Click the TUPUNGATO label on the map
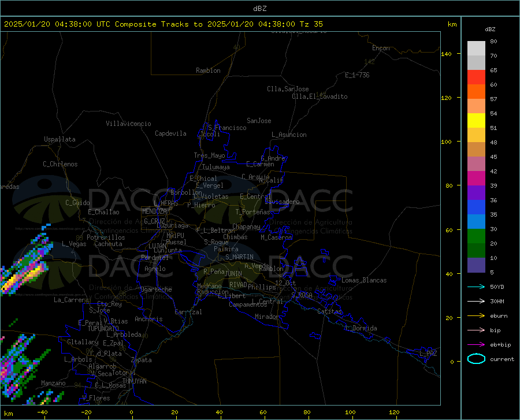Screen dimensions: 520x420 [x=103, y=329]
